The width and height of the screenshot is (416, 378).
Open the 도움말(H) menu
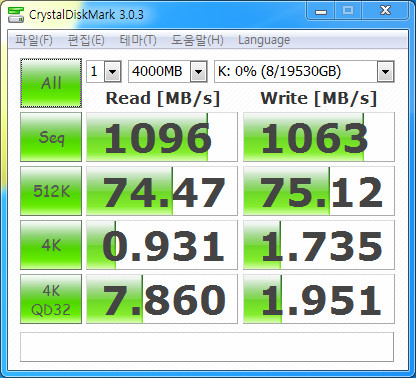point(197,40)
